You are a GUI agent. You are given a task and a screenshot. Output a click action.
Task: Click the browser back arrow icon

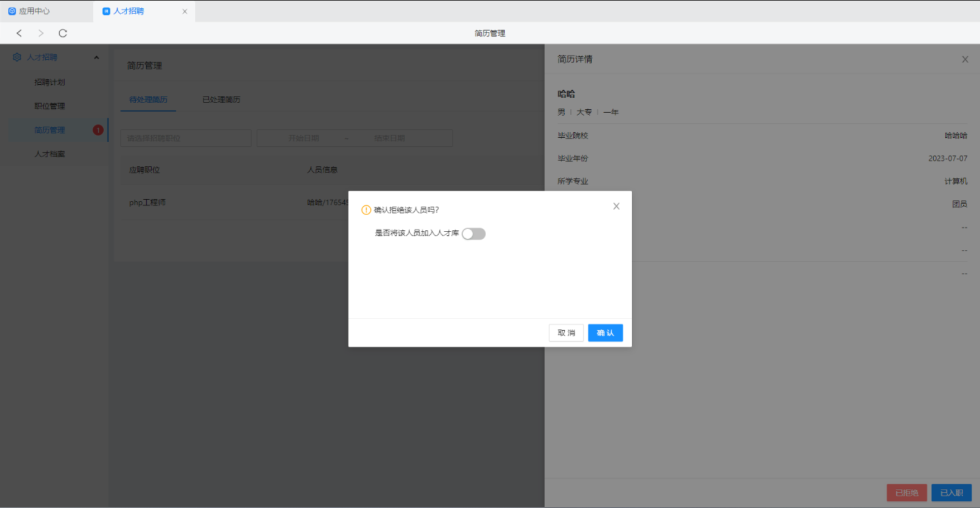(20, 33)
